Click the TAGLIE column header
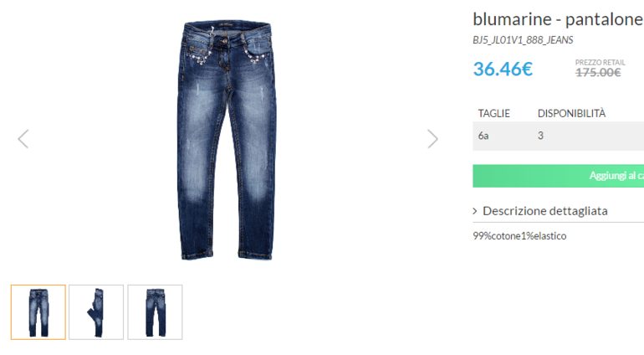This screenshot has height=355, width=644. pyautogui.click(x=493, y=114)
